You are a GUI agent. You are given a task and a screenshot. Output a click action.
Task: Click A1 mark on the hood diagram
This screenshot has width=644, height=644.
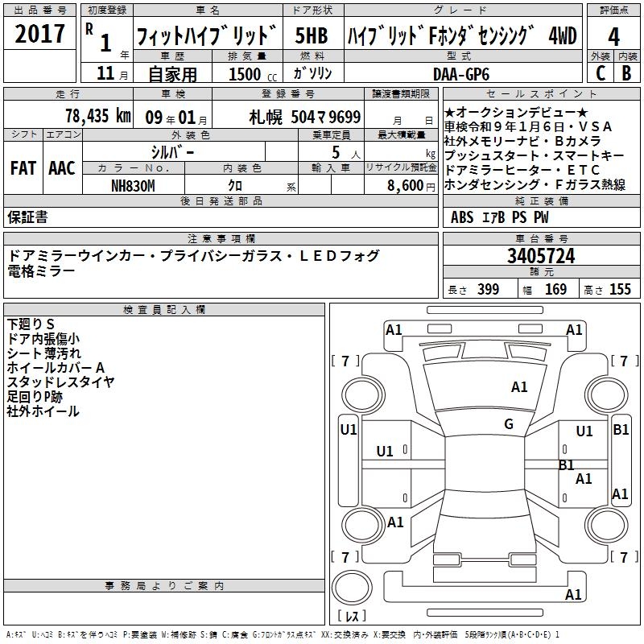519,387
